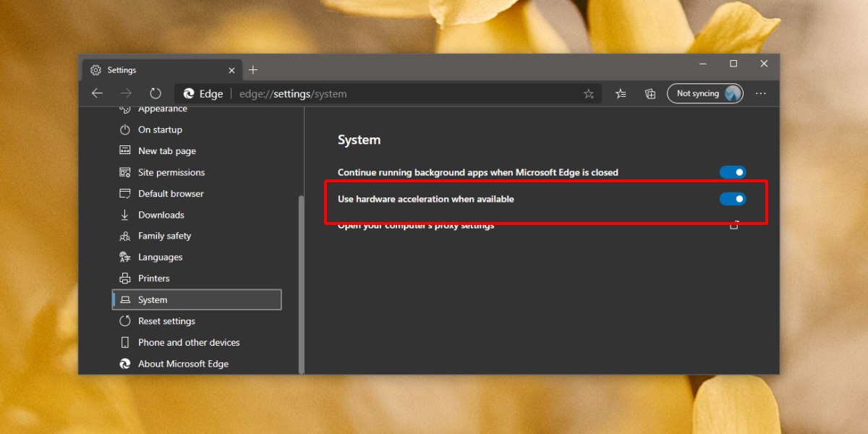The height and width of the screenshot is (434, 868).
Task: Toggle continue running background apps switch
Action: tap(733, 172)
